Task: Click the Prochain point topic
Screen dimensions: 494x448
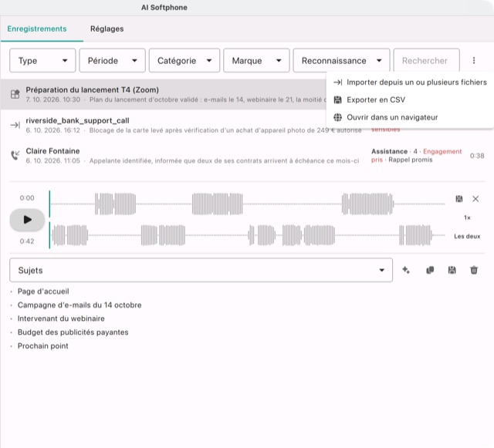Action: coord(43,345)
